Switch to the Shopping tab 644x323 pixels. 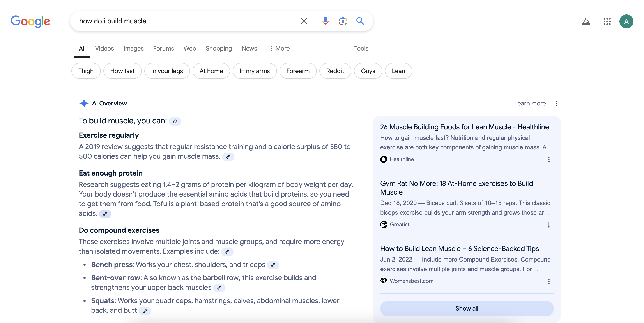pos(219,48)
